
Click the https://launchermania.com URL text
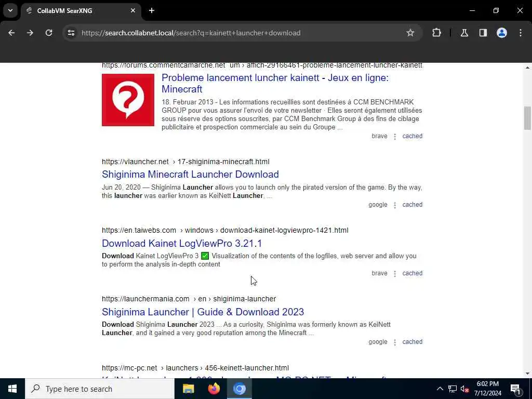[145, 299]
